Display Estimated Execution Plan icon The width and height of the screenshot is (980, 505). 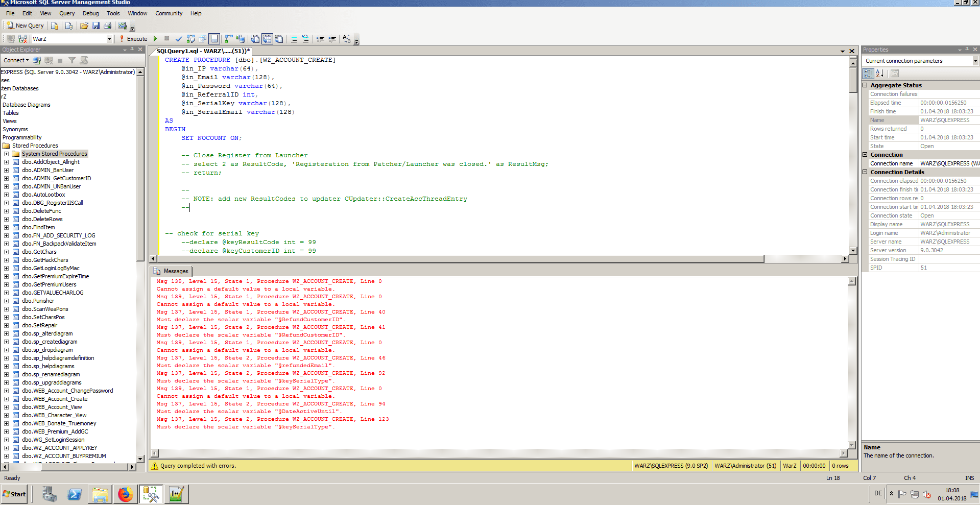(x=190, y=39)
